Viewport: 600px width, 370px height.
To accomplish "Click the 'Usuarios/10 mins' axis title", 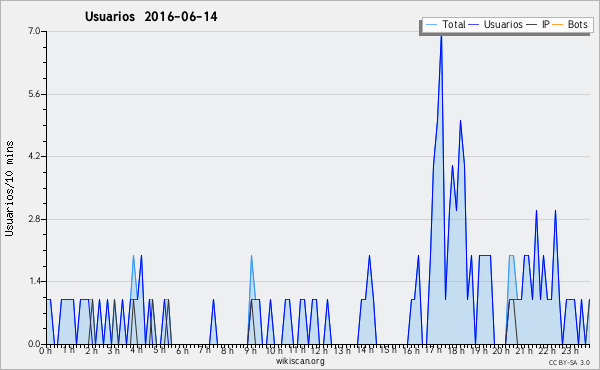I will 9,188.
